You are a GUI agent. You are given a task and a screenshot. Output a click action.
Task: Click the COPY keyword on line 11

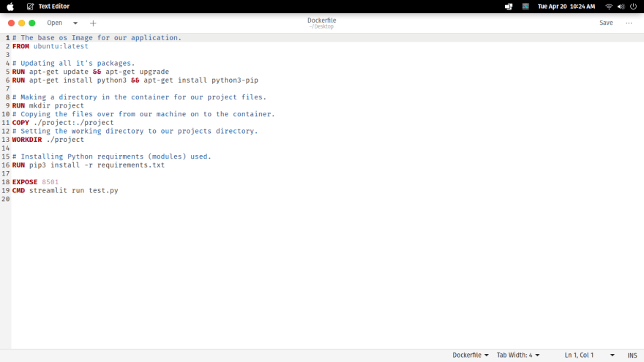pyautogui.click(x=20, y=123)
